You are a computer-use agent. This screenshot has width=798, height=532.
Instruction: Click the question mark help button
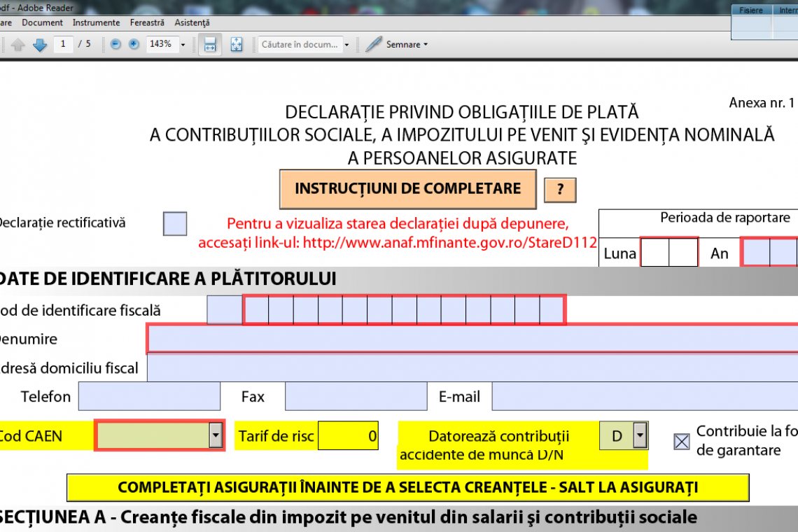point(560,190)
